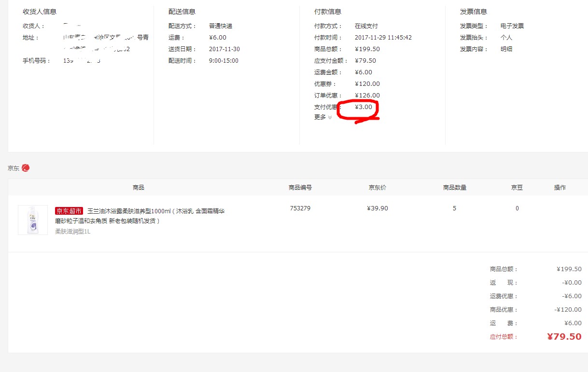The height and width of the screenshot is (372, 588).
Task: Open the Olay body wash product thumbnail
Action: [x=33, y=220]
